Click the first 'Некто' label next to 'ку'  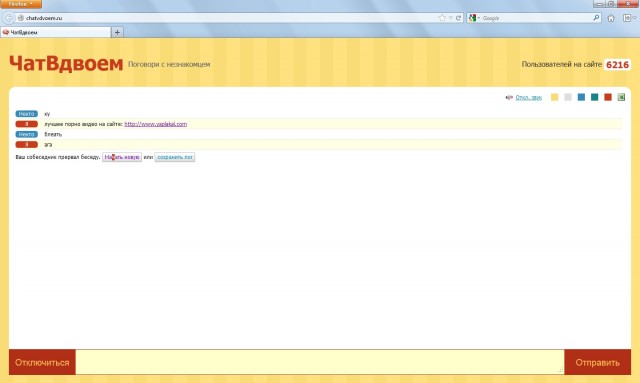point(27,114)
